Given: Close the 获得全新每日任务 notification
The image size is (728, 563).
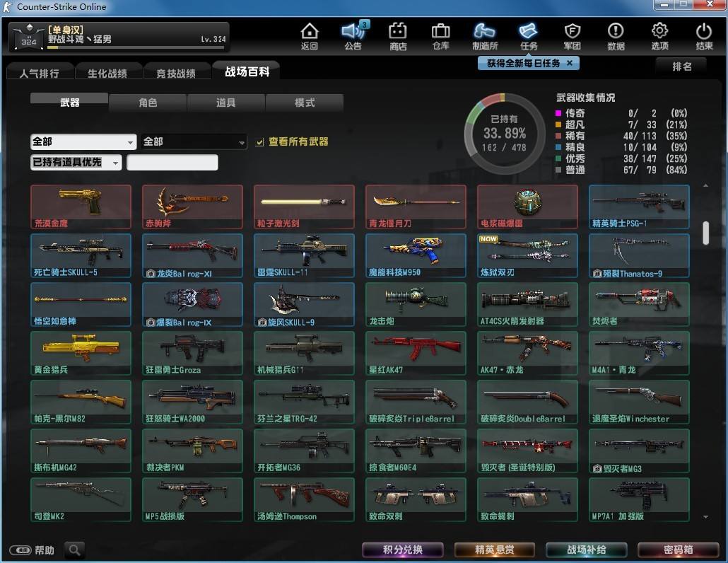Looking at the screenshot, I should pyautogui.click(x=570, y=63).
